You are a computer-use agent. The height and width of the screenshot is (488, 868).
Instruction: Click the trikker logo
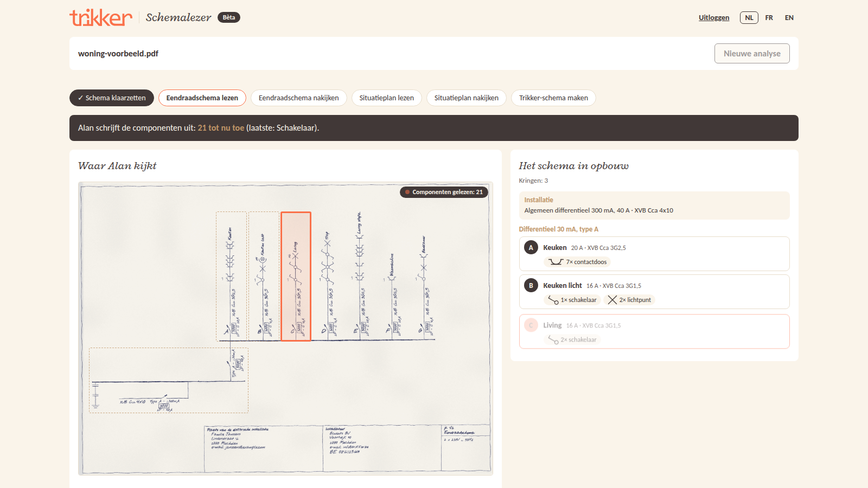101,17
